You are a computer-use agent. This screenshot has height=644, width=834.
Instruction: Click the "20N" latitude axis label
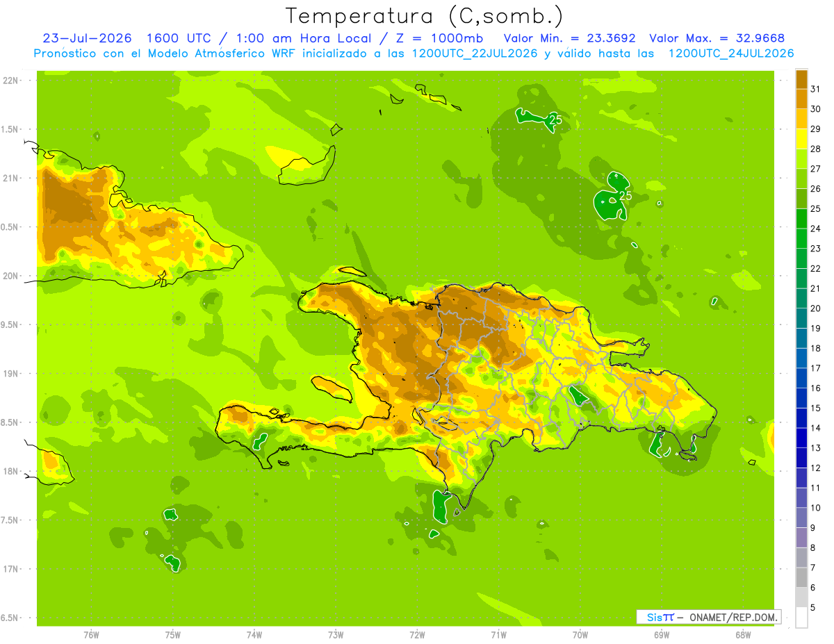(10, 276)
